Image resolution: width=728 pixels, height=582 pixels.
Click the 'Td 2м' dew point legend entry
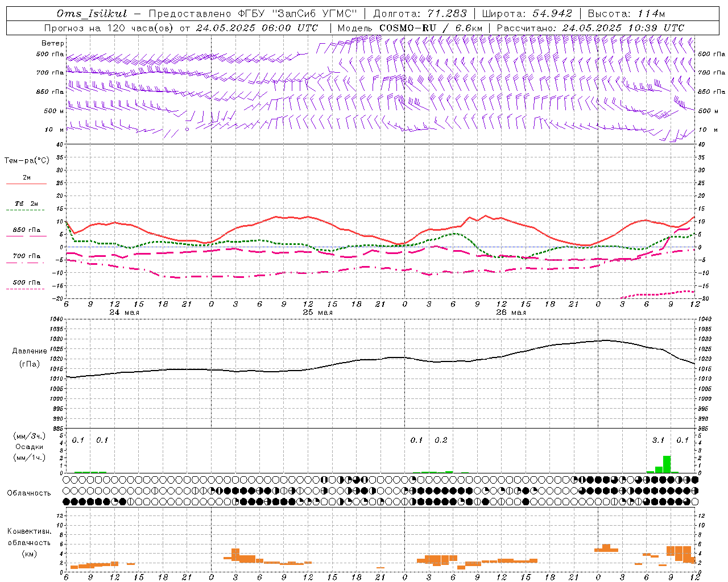pyautogui.click(x=27, y=203)
